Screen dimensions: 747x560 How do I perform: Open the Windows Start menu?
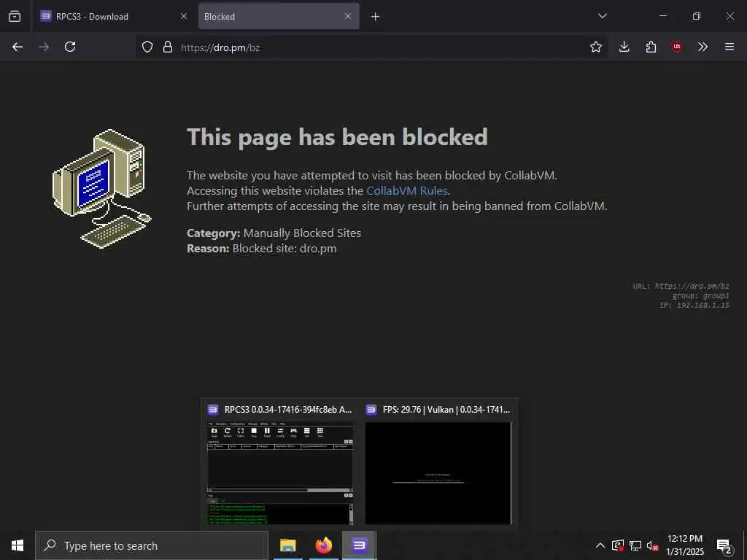pyautogui.click(x=18, y=545)
